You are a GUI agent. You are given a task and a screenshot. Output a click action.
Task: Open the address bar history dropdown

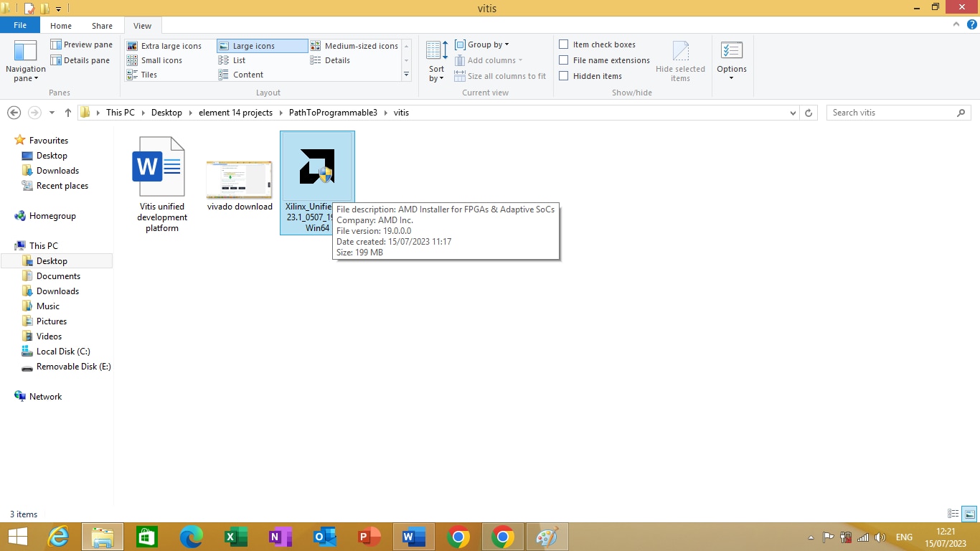tap(793, 113)
